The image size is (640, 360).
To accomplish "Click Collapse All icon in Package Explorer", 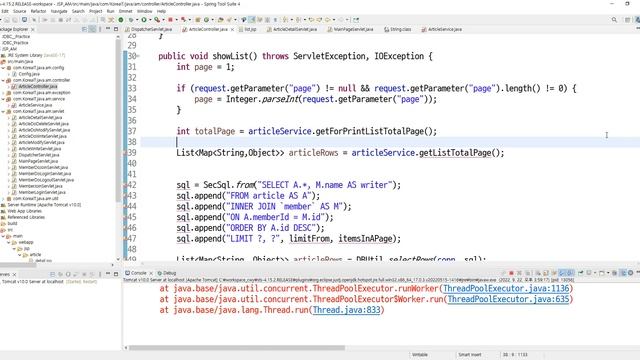I will click(84, 29).
